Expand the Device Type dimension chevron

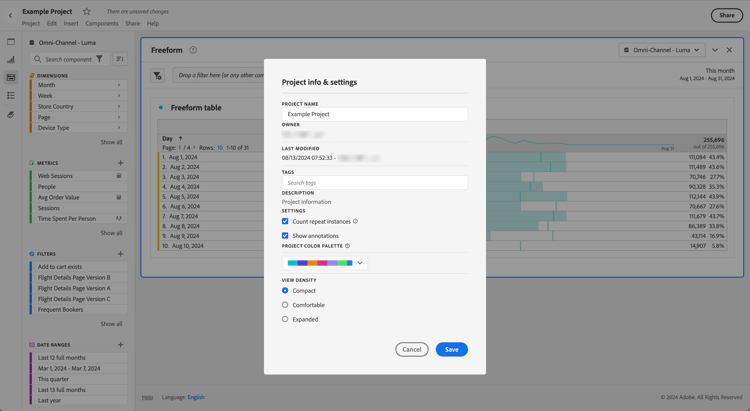click(119, 128)
